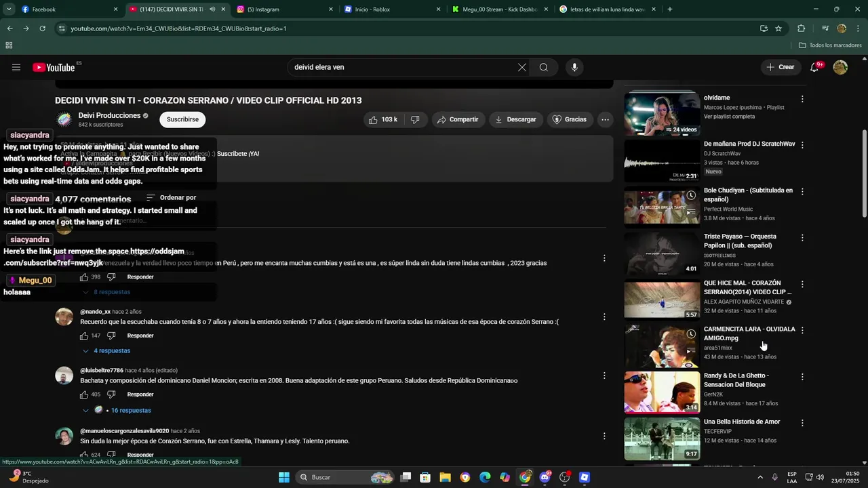Open a new browser tab

[x=670, y=9]
